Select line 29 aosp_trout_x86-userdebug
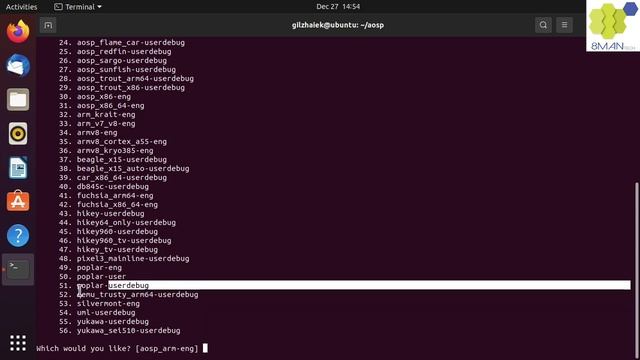 point(122,87)
